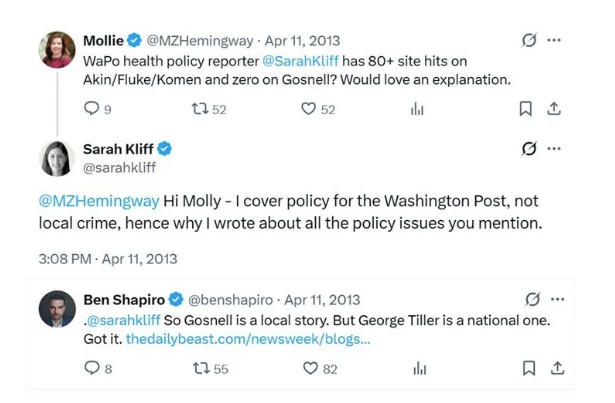Image resolution: width=615 pixels, height=403 pixels.
Task: Share Mollie's tweet
Action: coord(554,109)
